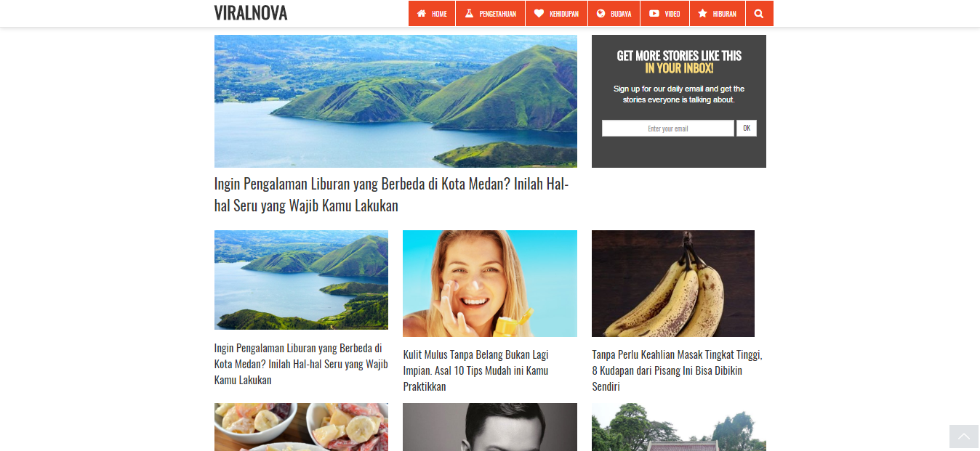Click the globe icon beside Budaya

[x=601, y=13]
